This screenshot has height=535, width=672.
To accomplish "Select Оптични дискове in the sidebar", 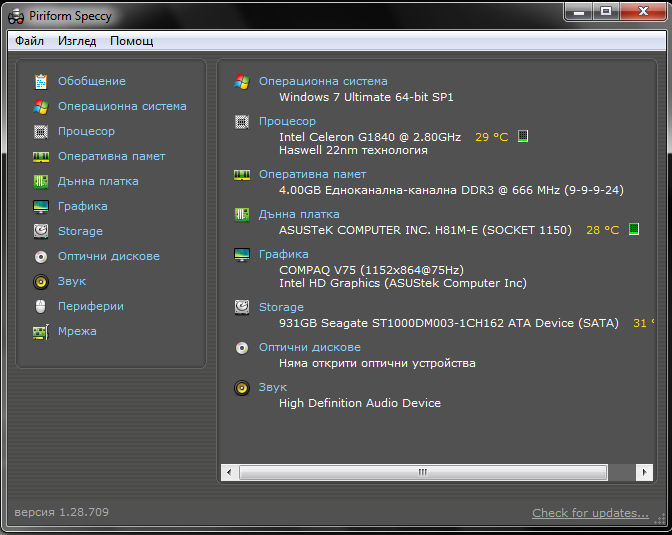I will point(109,256).
